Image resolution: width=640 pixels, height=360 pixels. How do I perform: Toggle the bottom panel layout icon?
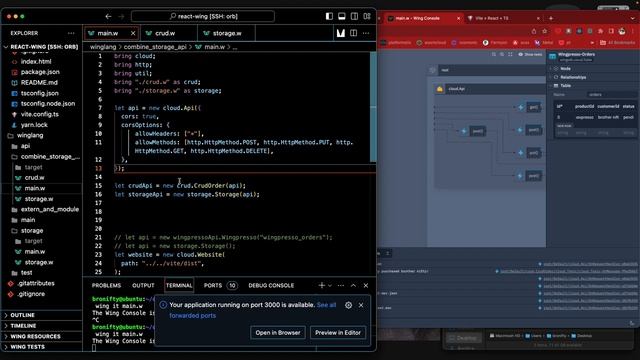point(342,16)
